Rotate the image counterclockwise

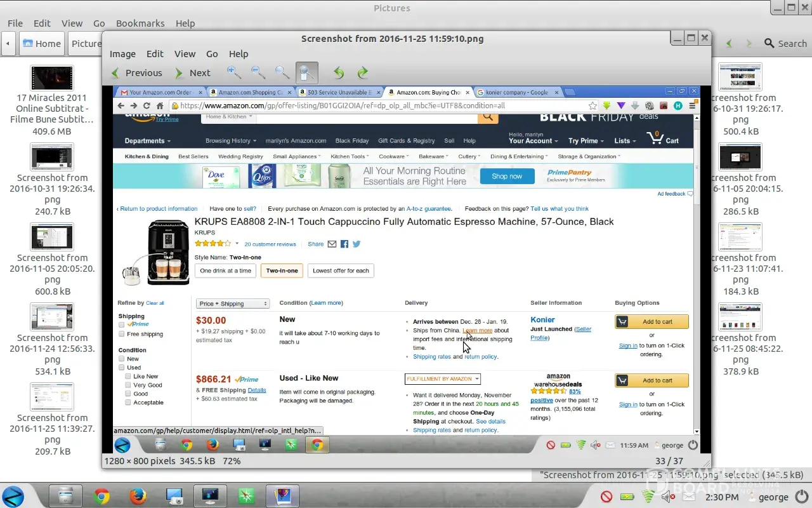click(x=339, y=73)
